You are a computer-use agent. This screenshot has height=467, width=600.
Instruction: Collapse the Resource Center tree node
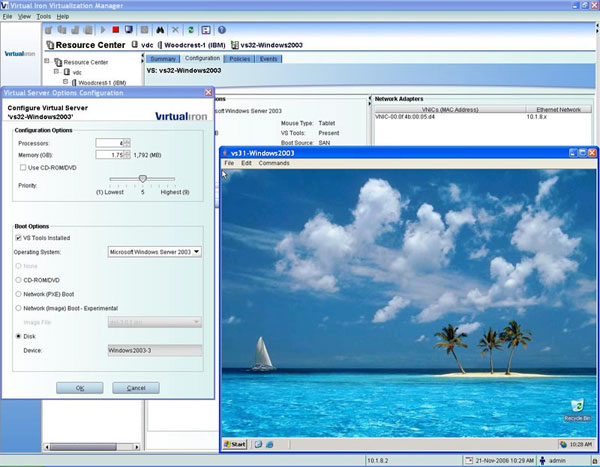(46, 61)
